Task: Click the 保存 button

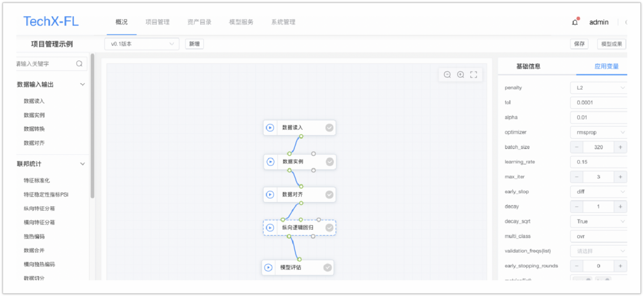Action: (579, 44)
